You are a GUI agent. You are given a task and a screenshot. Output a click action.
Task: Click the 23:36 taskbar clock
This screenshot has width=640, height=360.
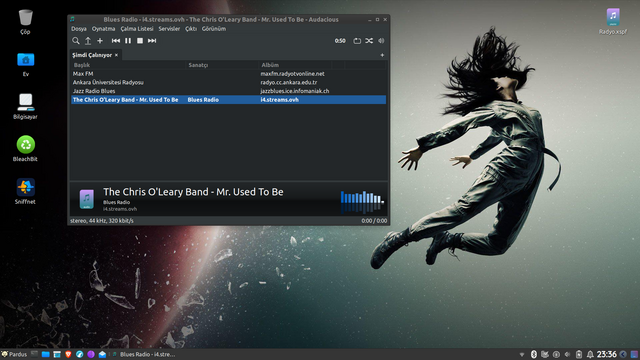click(607, 354)
